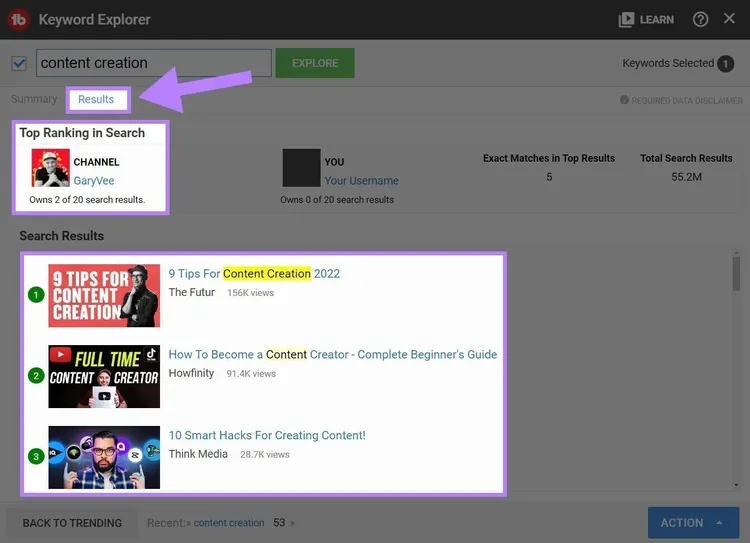This screenshot has width=750, height=543.
Task: Open the 10 Smart Hacks video thumbnail
Action: 104,457
